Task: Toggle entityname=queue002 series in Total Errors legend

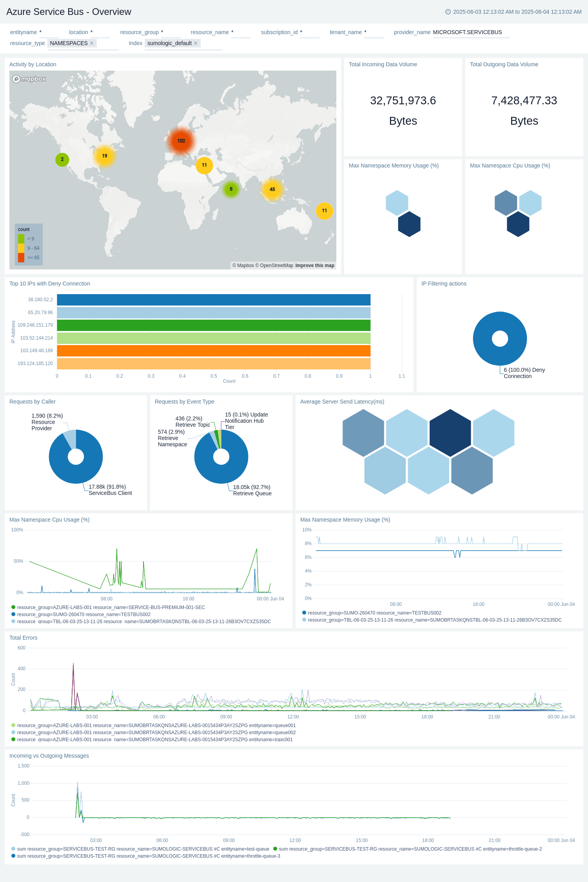Action: (154, 733)
